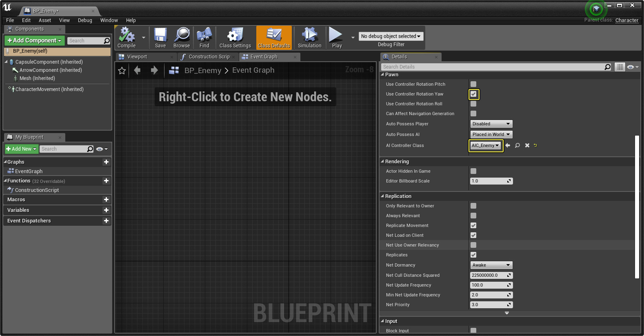Browse to AI Controller Class asset magnifier

pos(517,145)
